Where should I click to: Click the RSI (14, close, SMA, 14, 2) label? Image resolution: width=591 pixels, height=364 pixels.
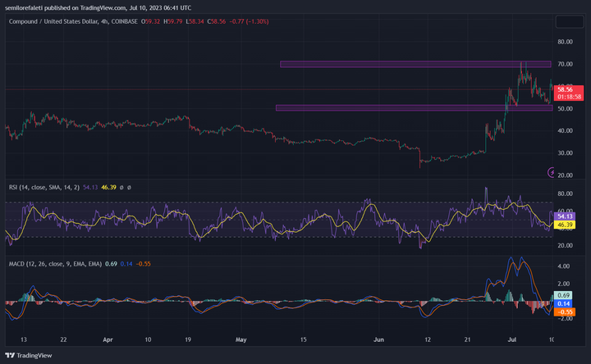coord(44,187)
